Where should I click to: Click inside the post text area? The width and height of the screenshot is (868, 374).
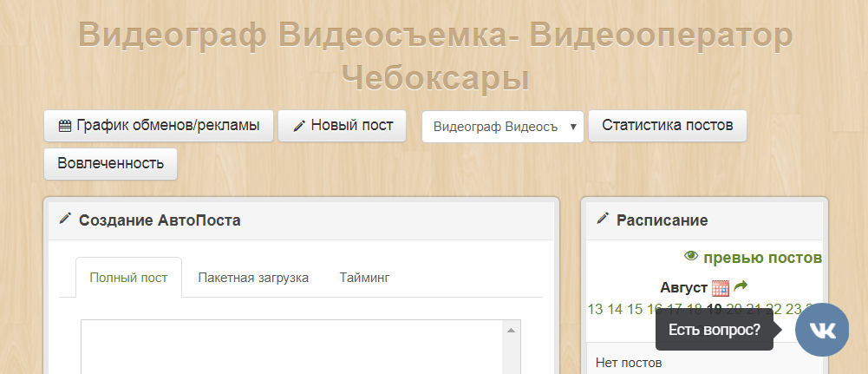(291, 347)
